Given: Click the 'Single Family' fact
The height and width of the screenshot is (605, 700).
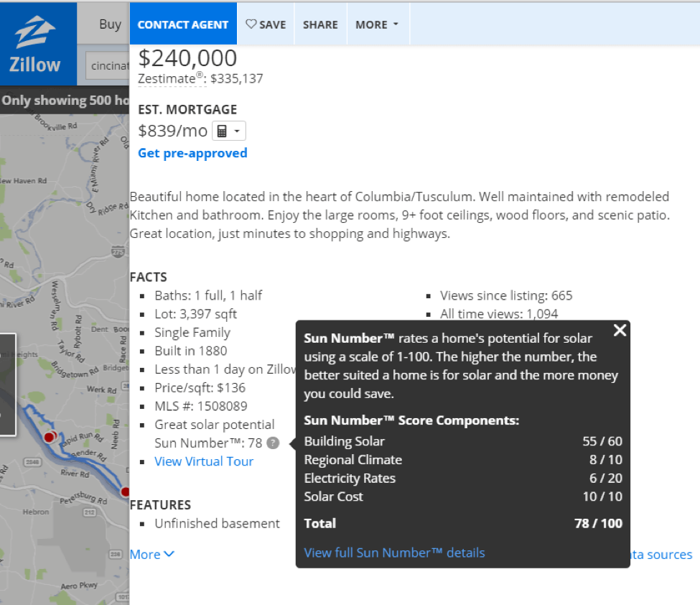Looking at the screenshot, I should (x=192, y=333).
